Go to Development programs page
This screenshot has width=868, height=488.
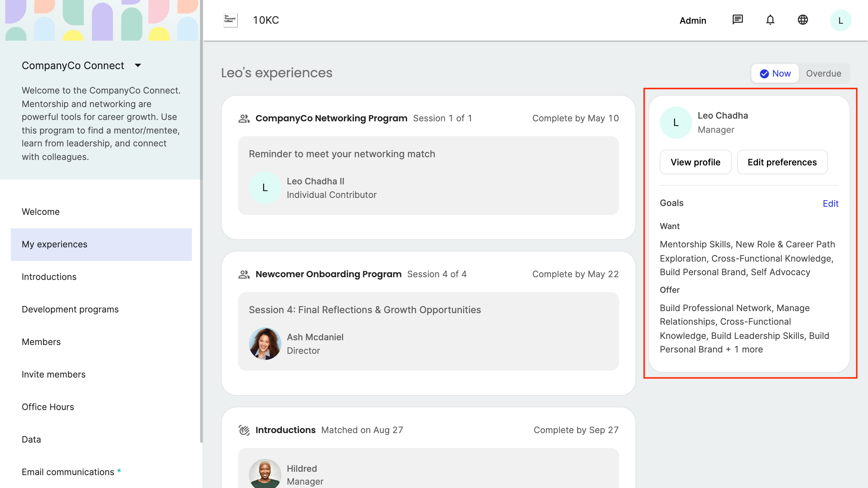coord(70,309)
